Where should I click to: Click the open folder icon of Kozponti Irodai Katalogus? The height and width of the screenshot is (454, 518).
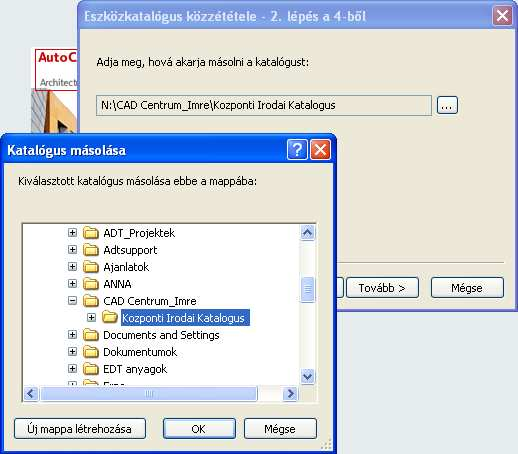[110, 317]
